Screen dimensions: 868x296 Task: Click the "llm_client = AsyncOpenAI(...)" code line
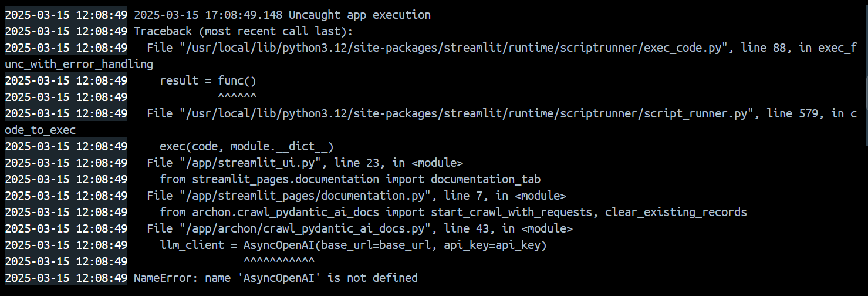tap(353, 245)
